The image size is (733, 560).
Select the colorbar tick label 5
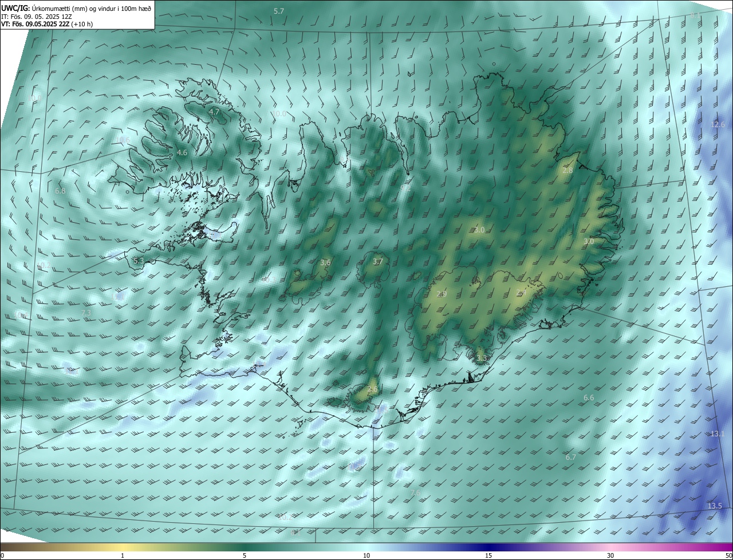245,555
